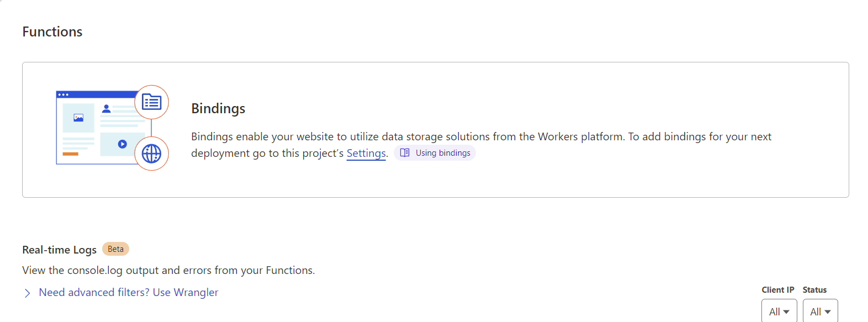Click the Client IP label
Image resolution: width=868 pixels, height=322 pixels.
(x=777, y=290)
